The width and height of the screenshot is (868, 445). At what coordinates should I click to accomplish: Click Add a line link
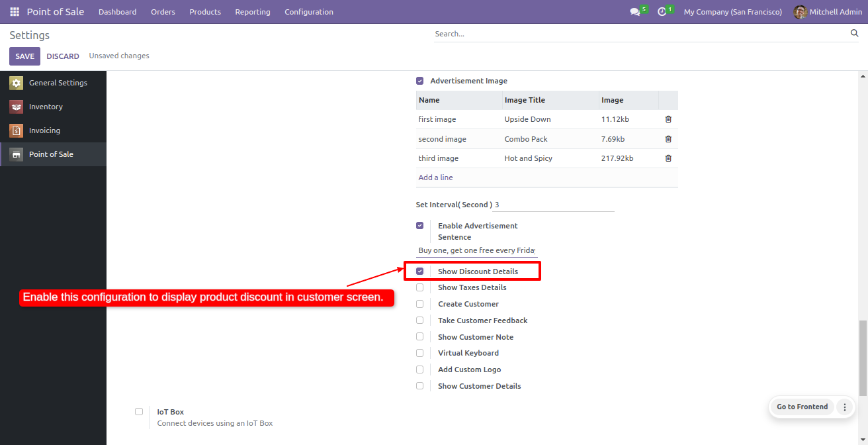click(435, 177)
